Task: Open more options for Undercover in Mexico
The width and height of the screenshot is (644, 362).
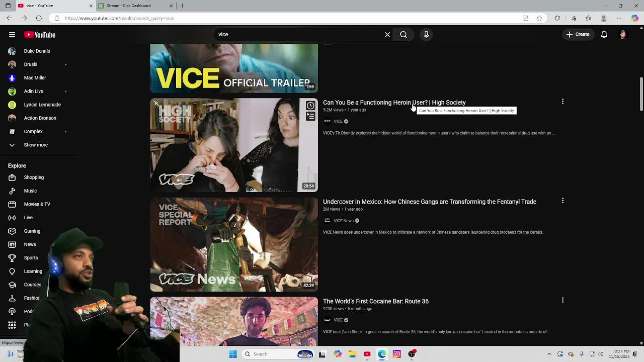Action: pyautogui.click(x=562, y=201)
